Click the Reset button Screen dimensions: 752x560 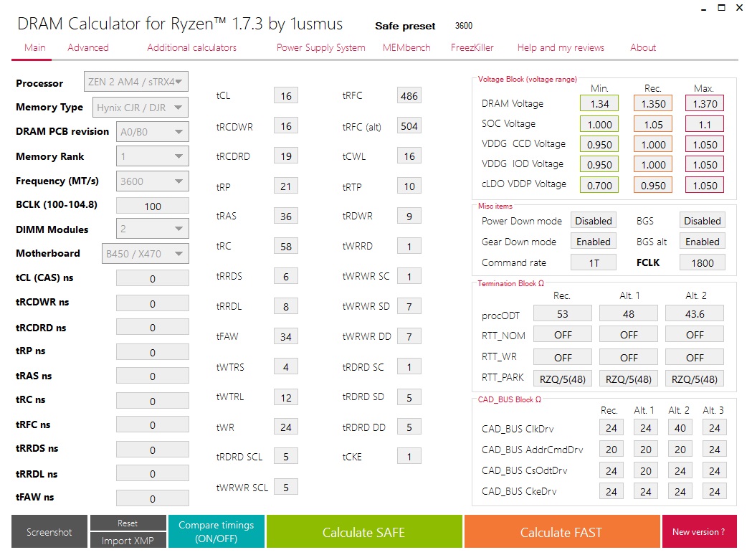coord(128,523)
